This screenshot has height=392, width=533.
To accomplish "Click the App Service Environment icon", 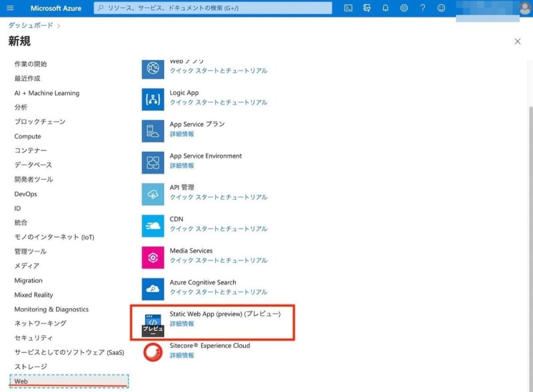I will pos(153,162).
